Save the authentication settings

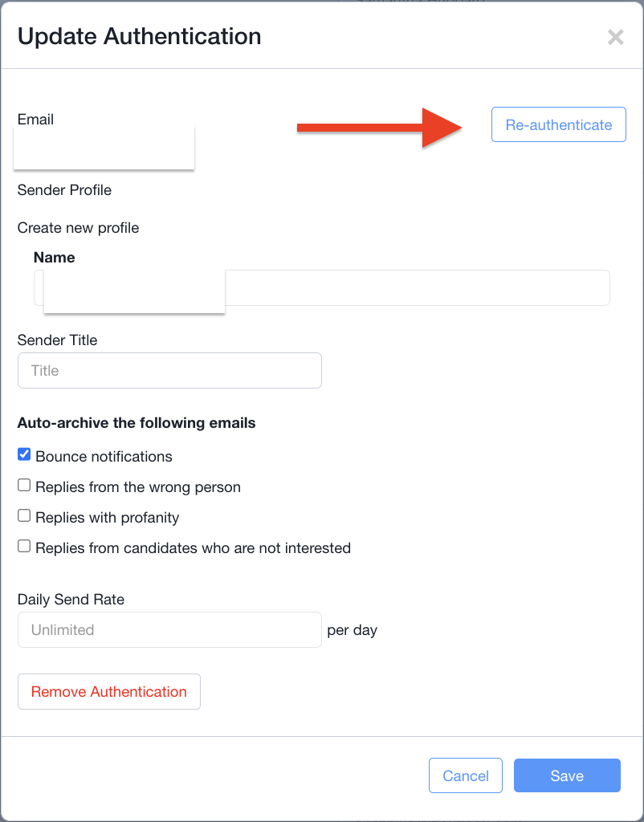(567, 775)
